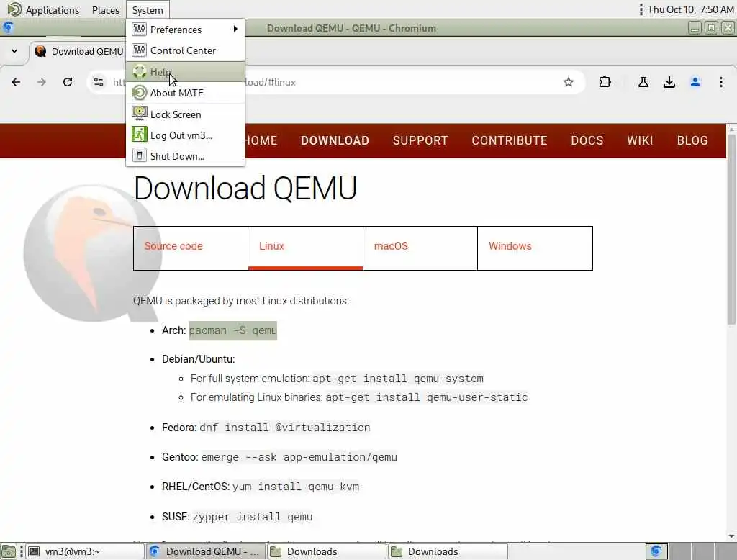Open the second Downloads taskbar window
This screenshot has width=737, height=560.
pyautogui.click(x=448, y=551)
